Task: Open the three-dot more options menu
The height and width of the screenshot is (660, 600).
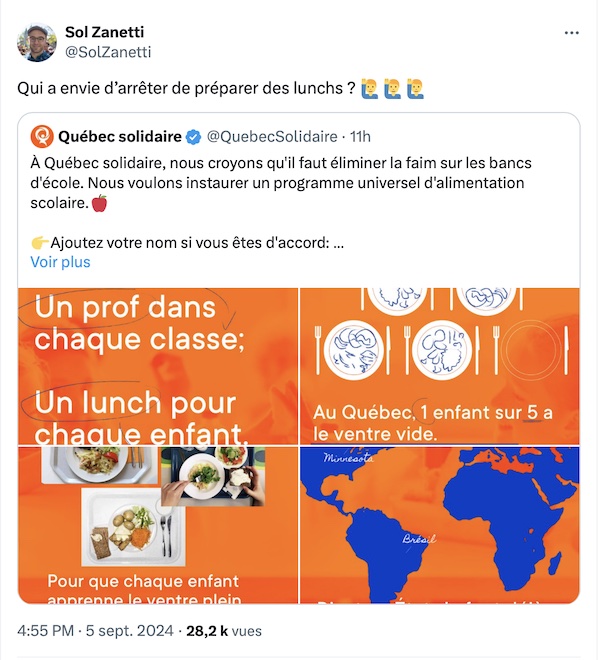Action: (x=571, y=32)
